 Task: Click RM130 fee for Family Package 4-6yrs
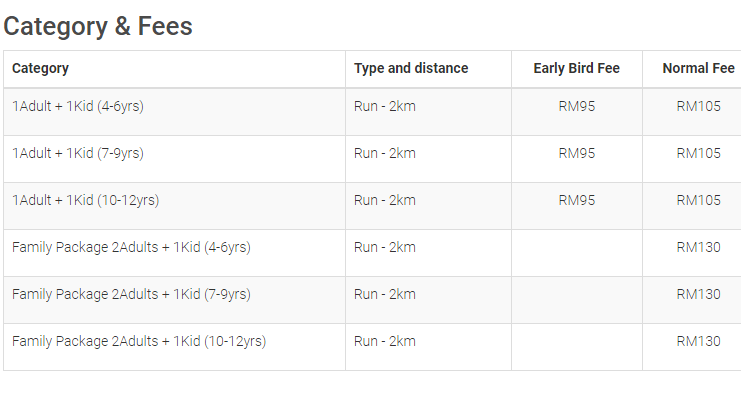click(x=698, y=248)
